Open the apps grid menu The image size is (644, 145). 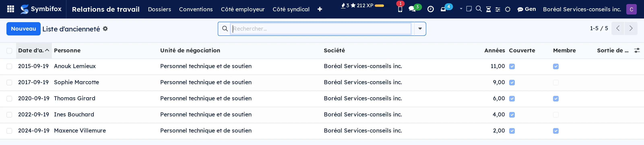(x=10, y=9)
